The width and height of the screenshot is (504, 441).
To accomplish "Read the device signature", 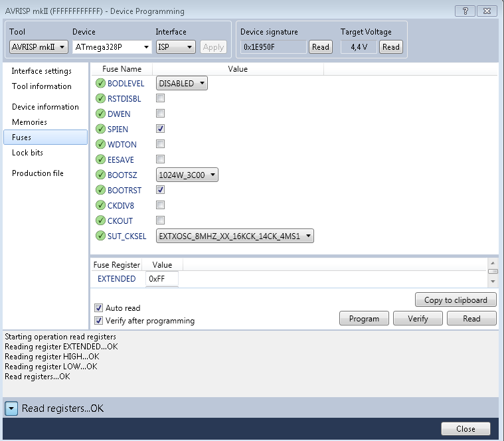I will (x=321, y=47).
